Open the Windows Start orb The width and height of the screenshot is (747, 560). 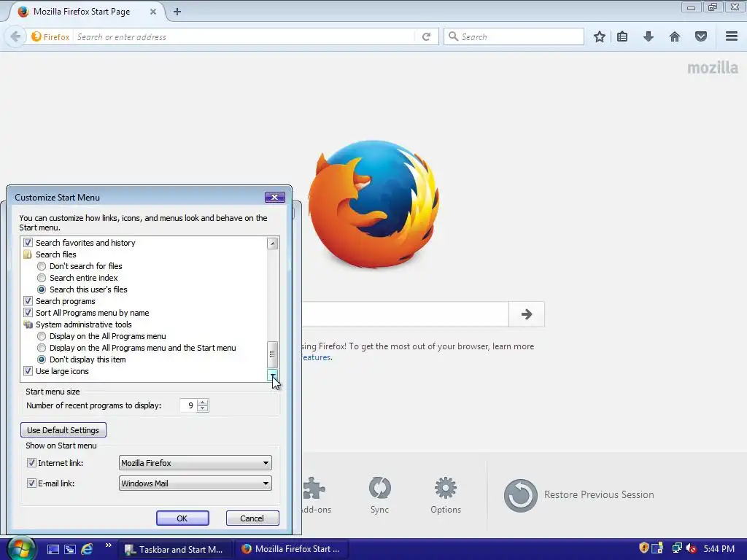[21, 548]
